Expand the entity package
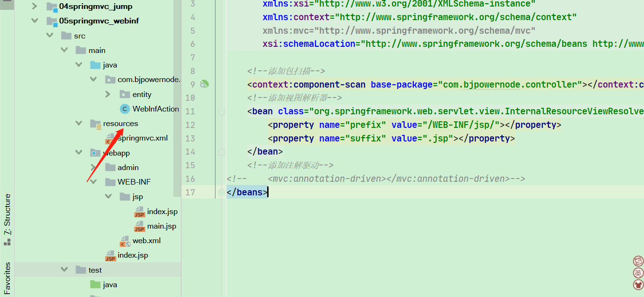 coord(107,94)
